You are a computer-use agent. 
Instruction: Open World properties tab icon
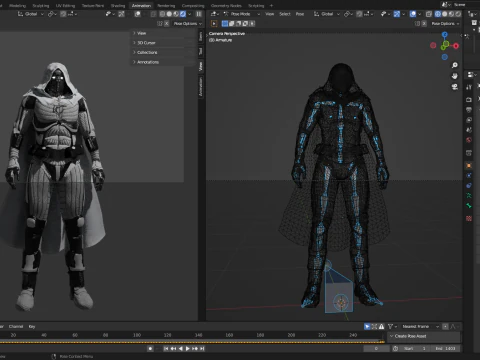point(469,140)
